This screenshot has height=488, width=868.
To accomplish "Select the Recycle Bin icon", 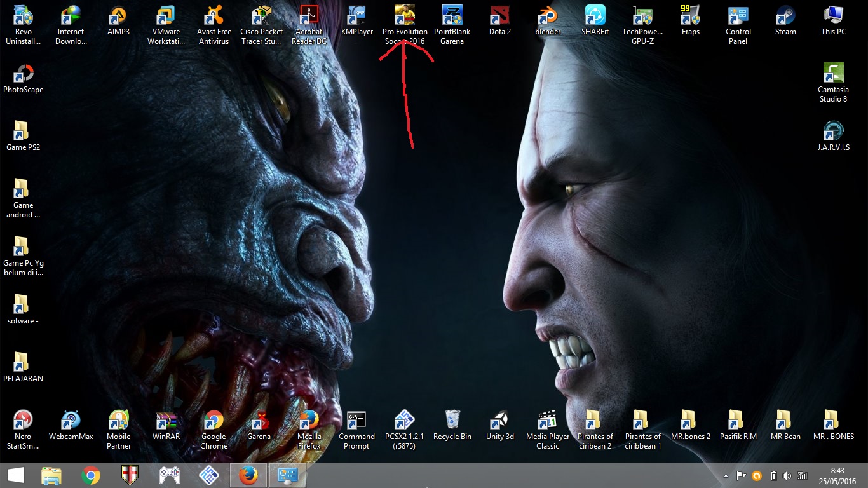I will [452, 426].
